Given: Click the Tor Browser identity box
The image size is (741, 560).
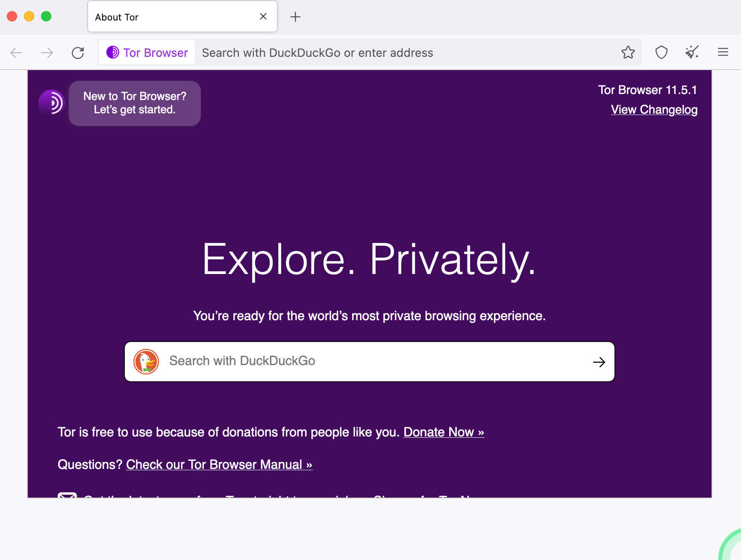Looking at the screenshot, I should click(x=147, y=53).
